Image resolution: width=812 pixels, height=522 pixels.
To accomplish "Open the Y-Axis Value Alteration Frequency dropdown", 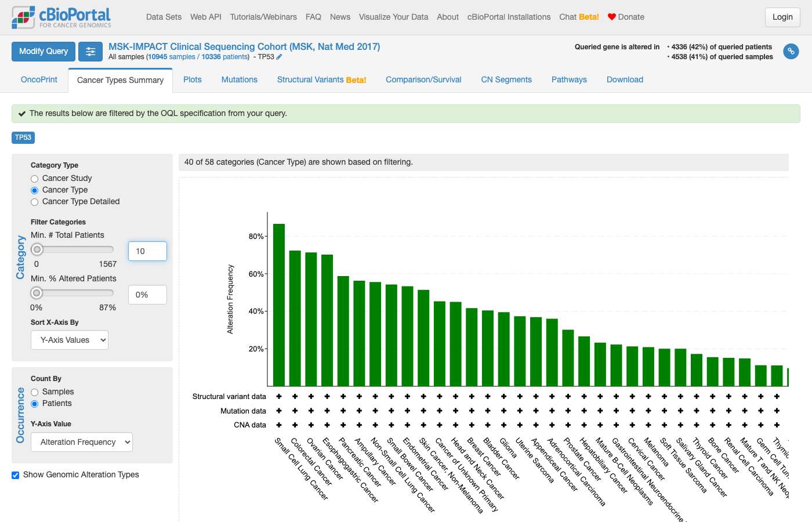I will [82, 442].
